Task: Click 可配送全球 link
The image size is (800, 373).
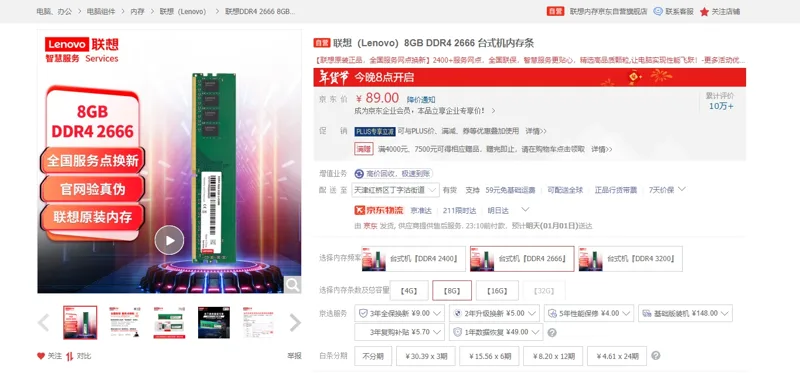Action: tap(565, 190)
